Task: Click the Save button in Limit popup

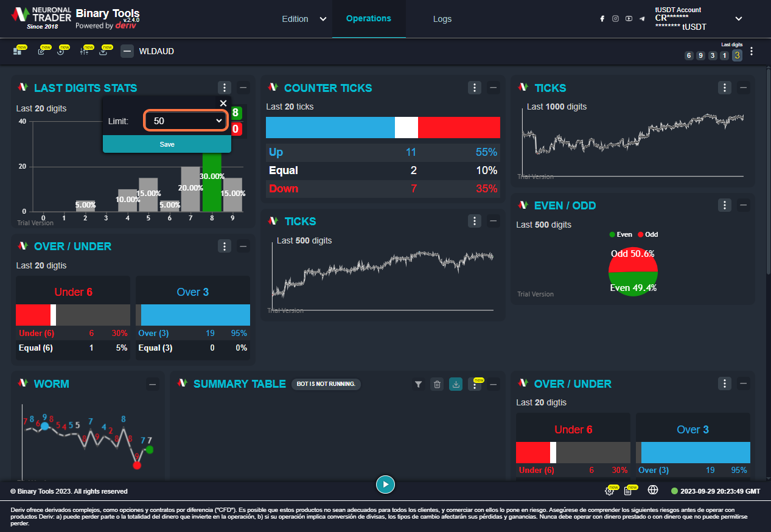Action: [167, 144]
